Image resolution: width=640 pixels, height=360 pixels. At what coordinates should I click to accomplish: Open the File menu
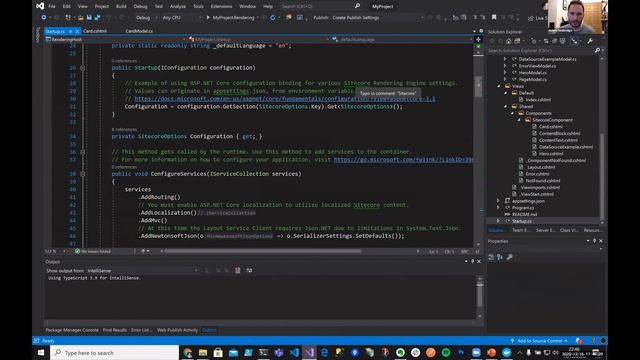(x=52, y=6)
